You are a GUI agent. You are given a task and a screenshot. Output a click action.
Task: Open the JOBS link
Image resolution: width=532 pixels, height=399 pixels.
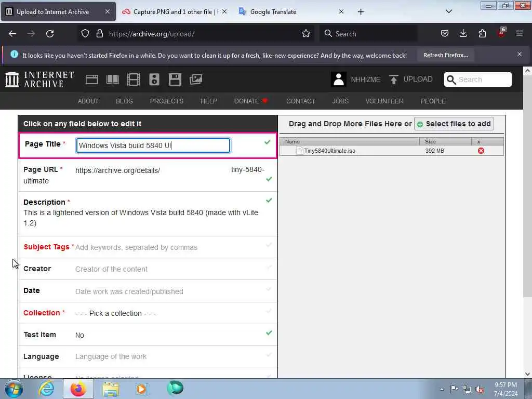pyautogui.click(x=340, y=101)
